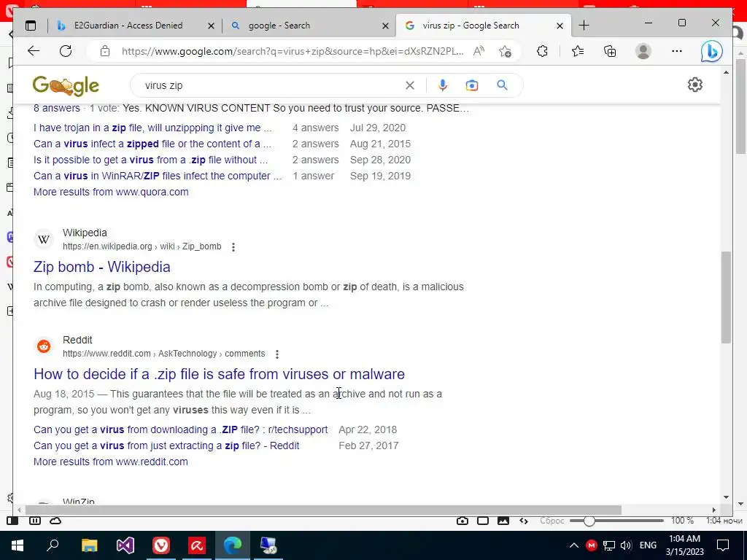Open File Explorer from the taskbar
747x560 pixels.
coord(89,545)
